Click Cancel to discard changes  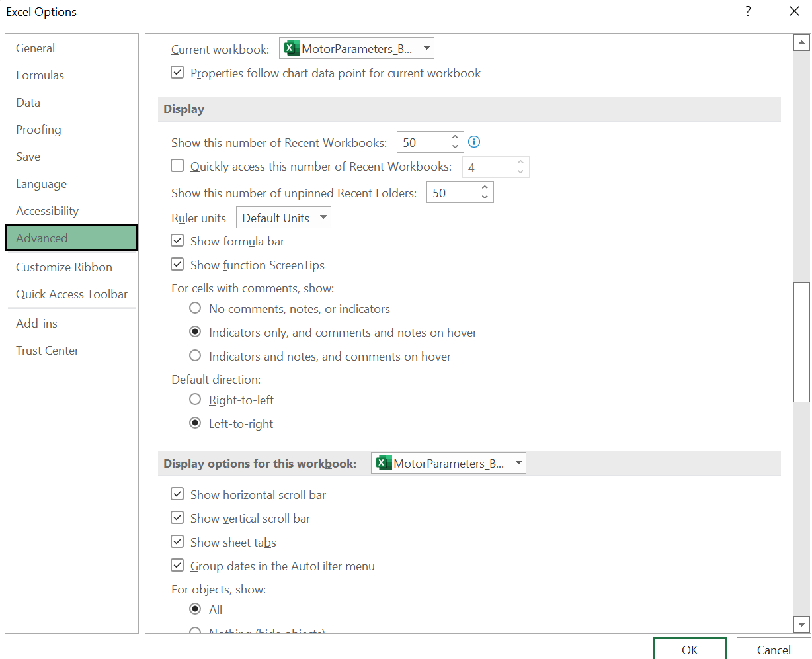774,648
